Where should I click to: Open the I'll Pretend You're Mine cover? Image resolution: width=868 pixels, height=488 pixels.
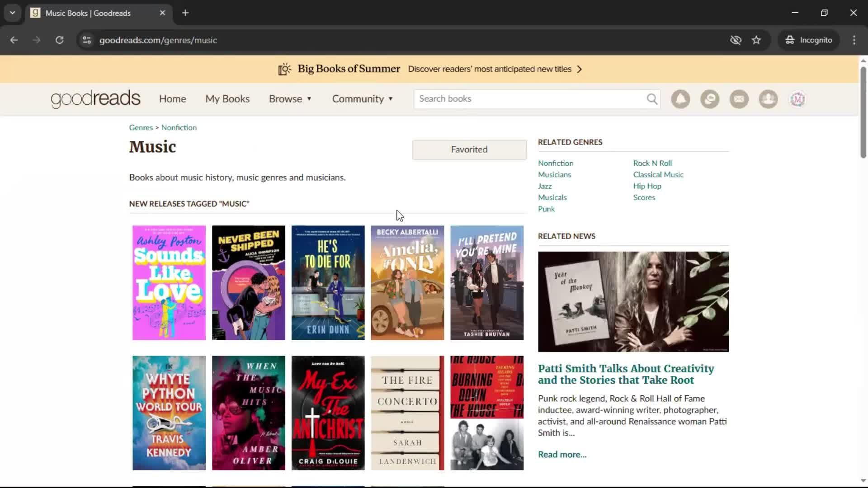click(487, 283)
